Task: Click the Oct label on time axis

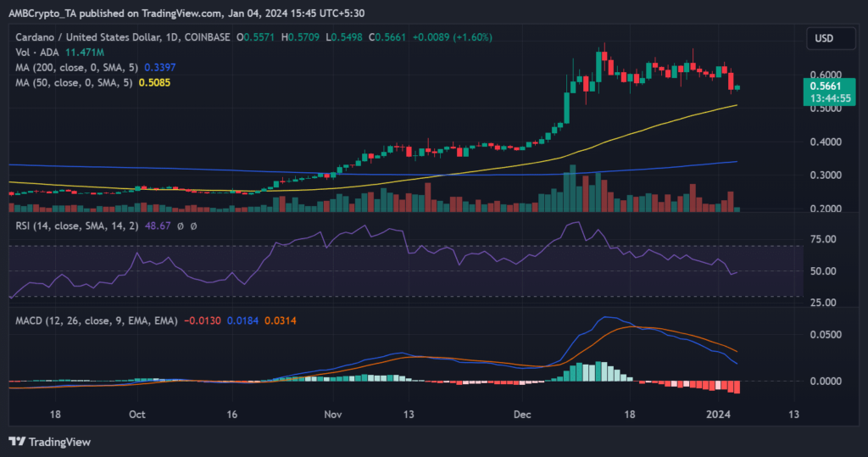Action: [137, 415]
